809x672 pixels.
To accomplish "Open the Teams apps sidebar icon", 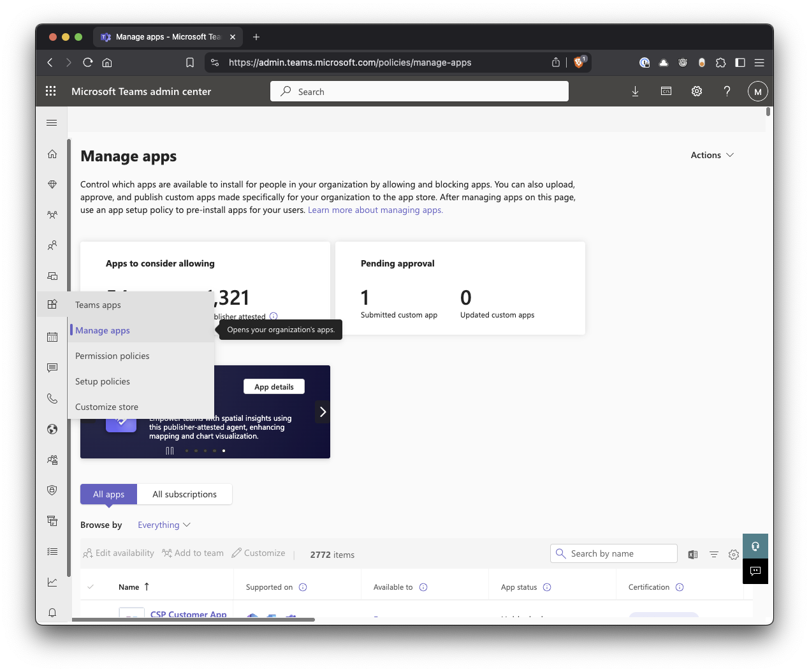I will [52, 304].
